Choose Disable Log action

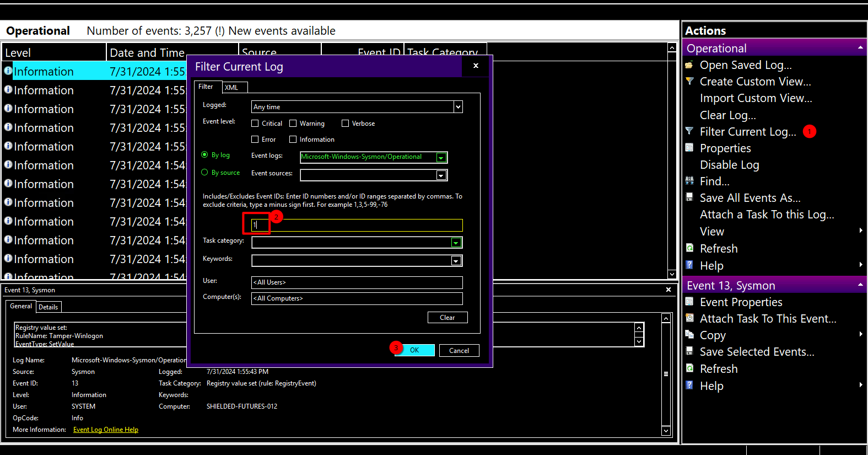(729, 165)
